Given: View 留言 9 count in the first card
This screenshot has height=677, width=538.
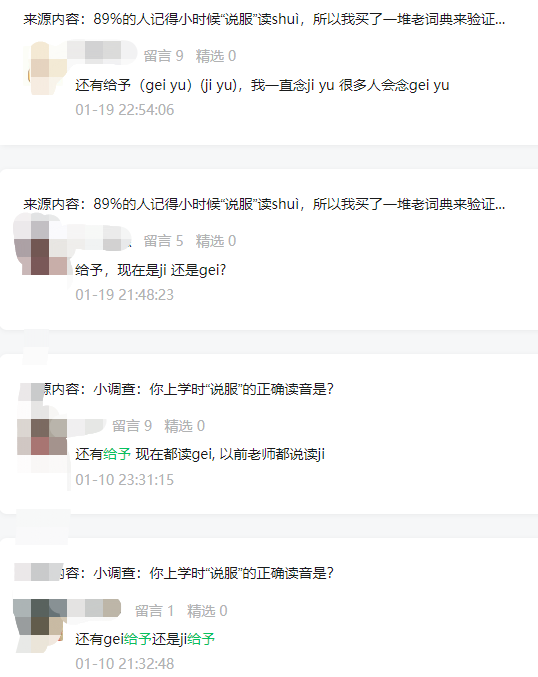Looking at the screenshot, I should click(164, 56).
